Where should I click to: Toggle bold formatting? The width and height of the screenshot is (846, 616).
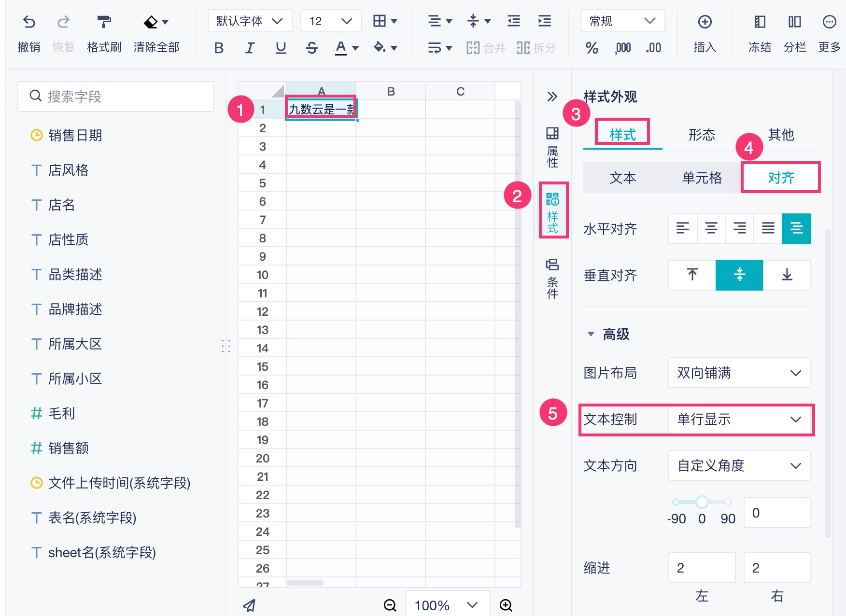pyautogui.click(x=219, y=48)
